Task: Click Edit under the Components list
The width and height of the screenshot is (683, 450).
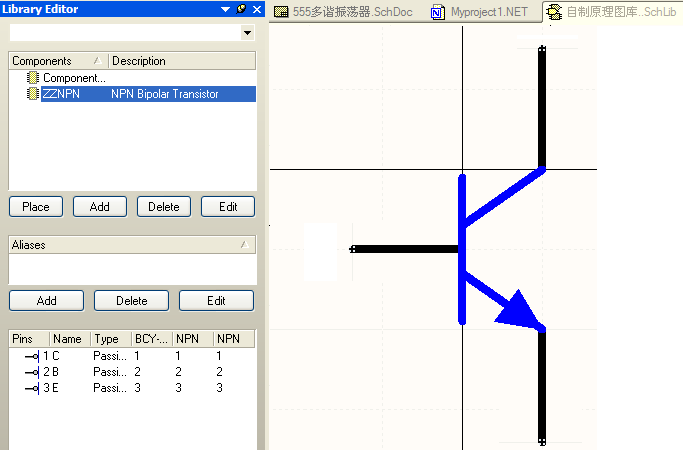Action: pyautogui.click(x=228, y=206)
